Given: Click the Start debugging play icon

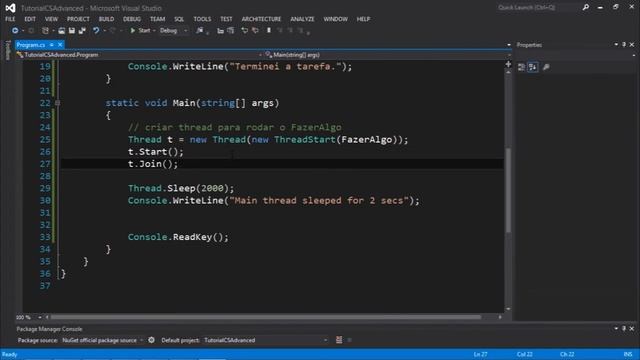Looking at the screenshot, I should point(133,31).
